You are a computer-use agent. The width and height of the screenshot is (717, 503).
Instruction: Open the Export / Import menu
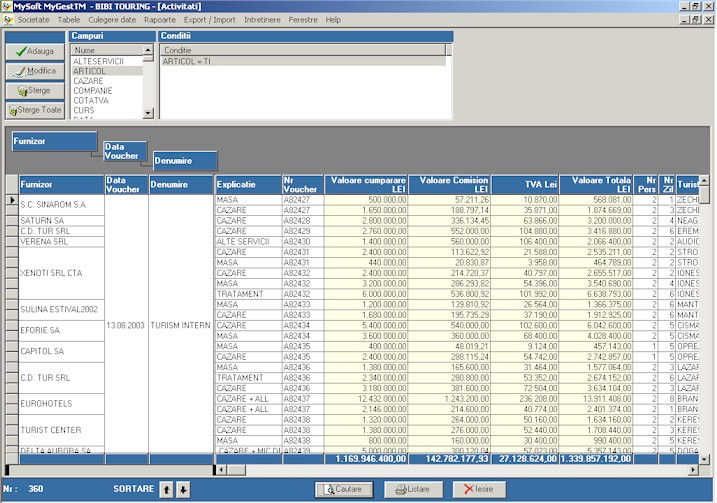tap(210, 20)
